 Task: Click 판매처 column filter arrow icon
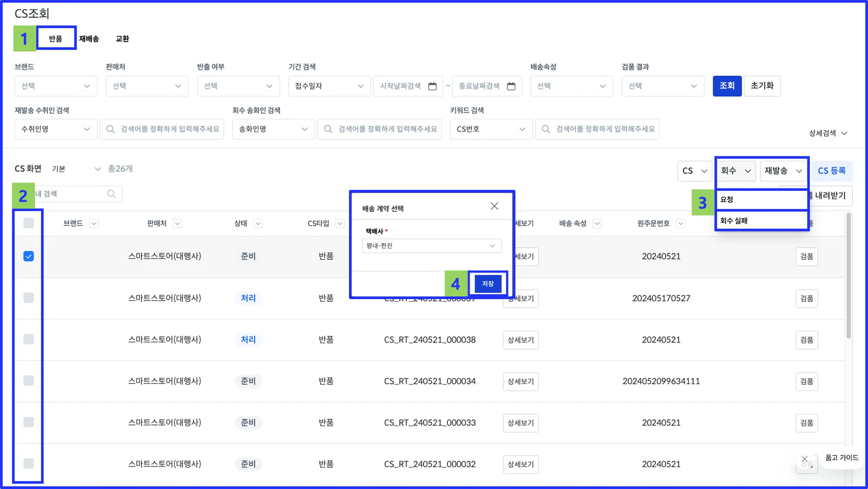click(177, 223)
